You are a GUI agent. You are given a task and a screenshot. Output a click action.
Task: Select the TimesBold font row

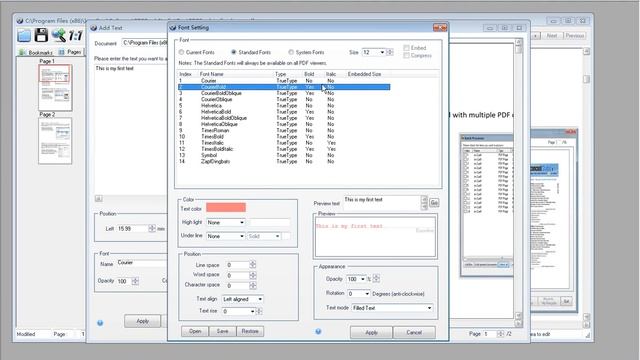coord(284,137)
